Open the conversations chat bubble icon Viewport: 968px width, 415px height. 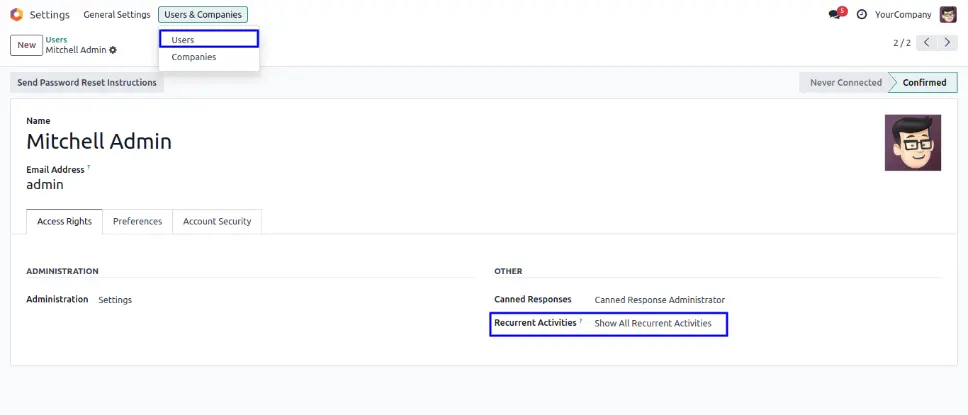[835, 15]
